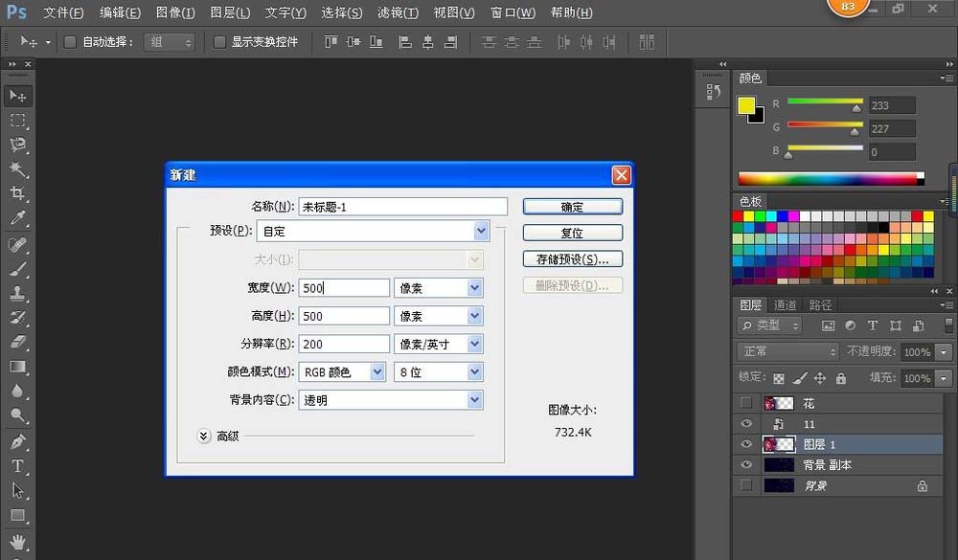958x560 pixels.
Task: Select the Move tool
Action: pos(15,95)
